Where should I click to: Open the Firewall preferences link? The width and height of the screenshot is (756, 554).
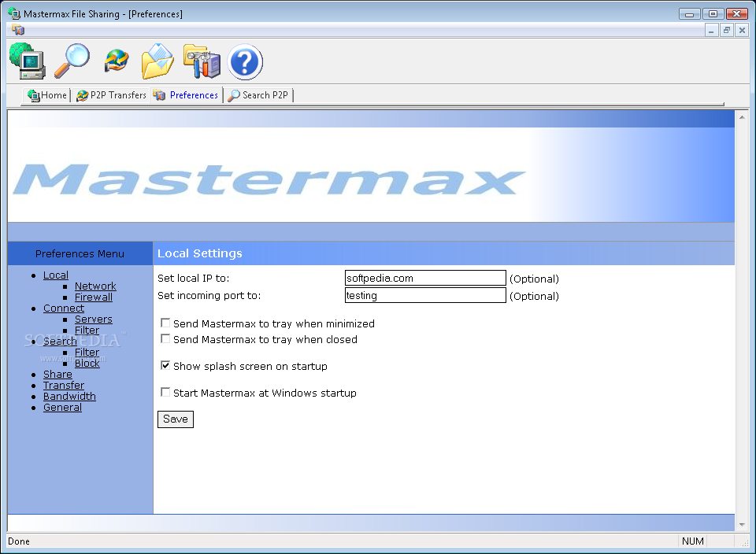(x=94, y=297)
